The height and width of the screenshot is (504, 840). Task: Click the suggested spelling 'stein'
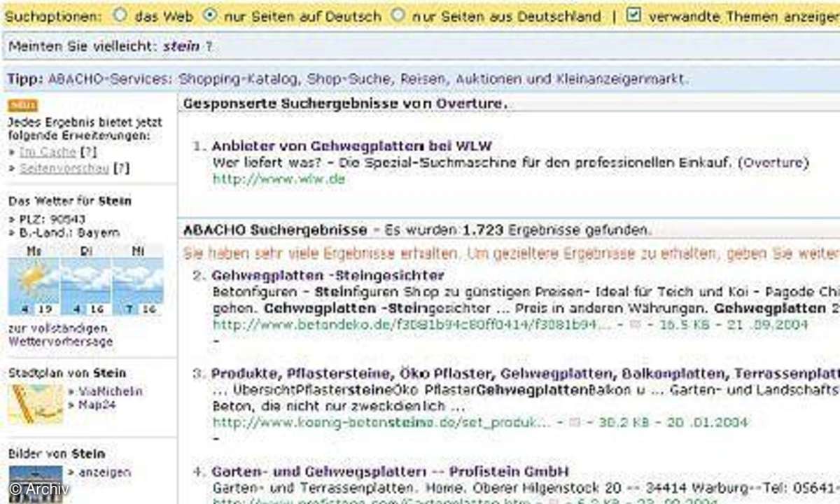181,47
